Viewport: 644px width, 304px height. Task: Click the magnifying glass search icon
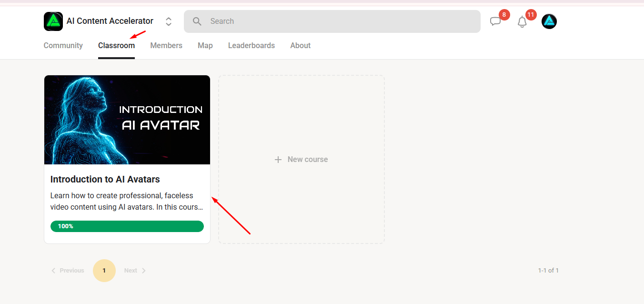coord(197,21)
